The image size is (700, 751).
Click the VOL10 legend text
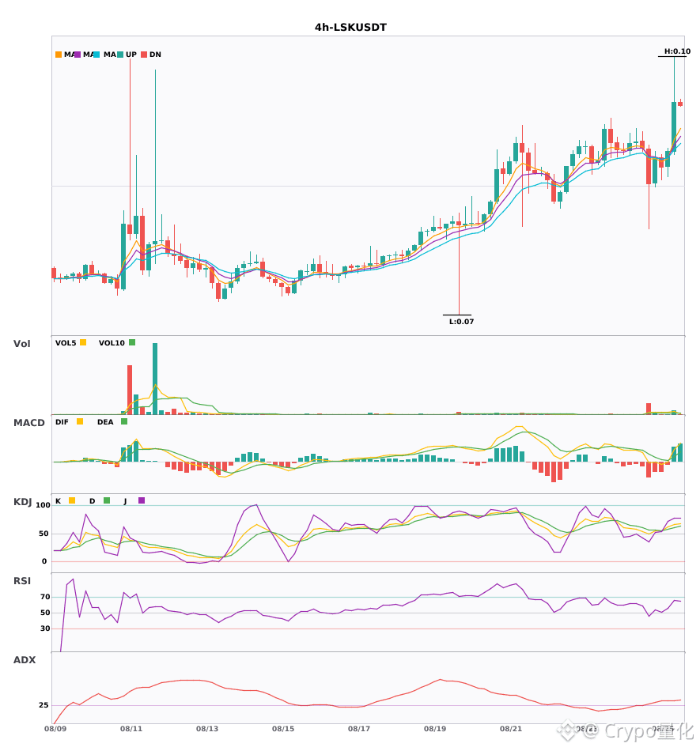point(112,343)
